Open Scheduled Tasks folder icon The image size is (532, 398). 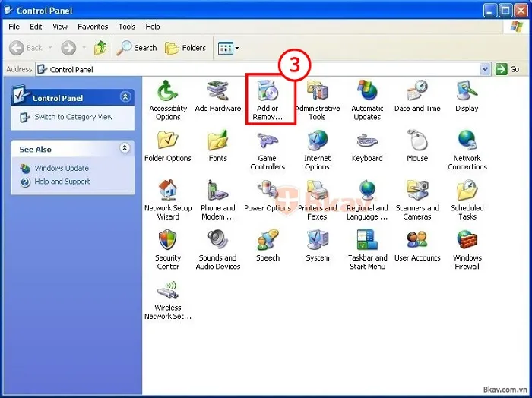(467, 191)
